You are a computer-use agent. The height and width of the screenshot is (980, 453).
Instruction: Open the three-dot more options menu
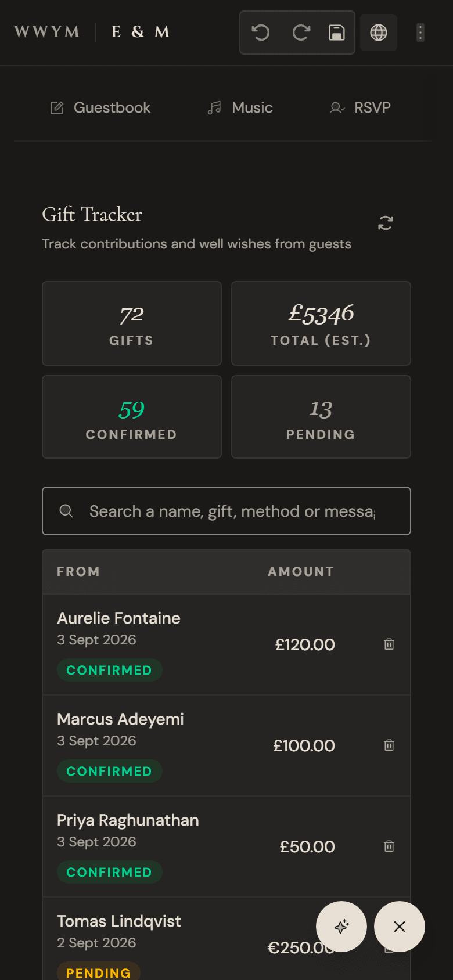coord(420,33)
